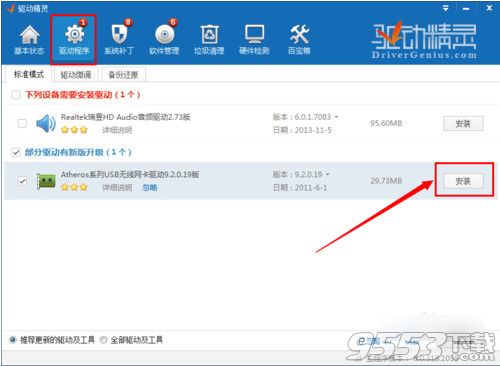
Task: Uncheck the 部分驱动有新版升级 group checkbox
Action: click(x=16, y=152)
